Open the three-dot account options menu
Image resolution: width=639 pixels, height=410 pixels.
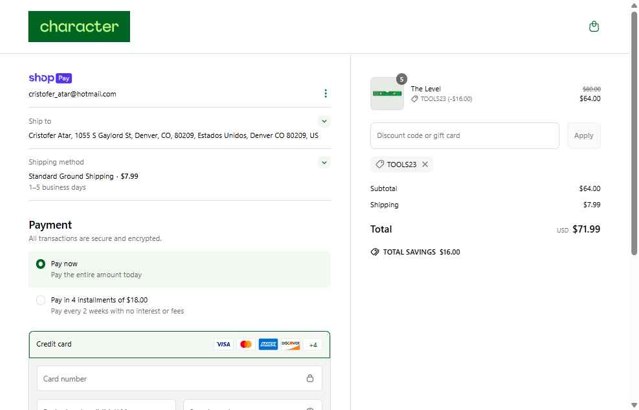(x=325, y=93)
